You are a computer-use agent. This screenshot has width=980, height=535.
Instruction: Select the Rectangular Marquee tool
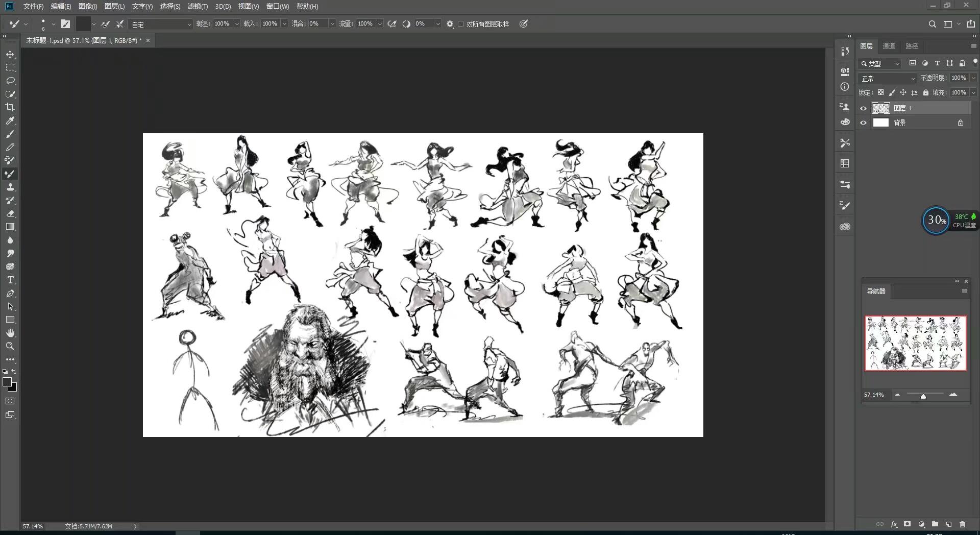(10, 67)
